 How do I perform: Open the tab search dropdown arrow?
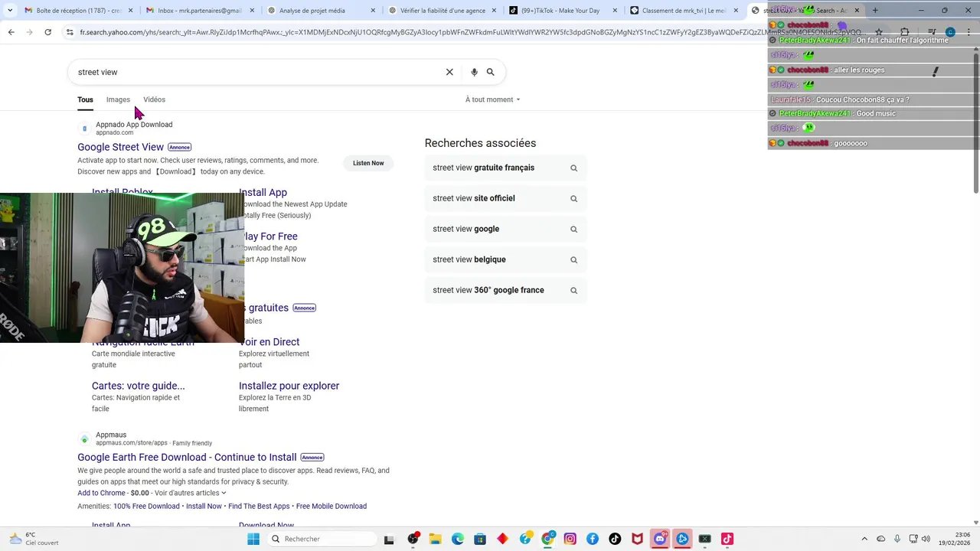pos(10,11)
